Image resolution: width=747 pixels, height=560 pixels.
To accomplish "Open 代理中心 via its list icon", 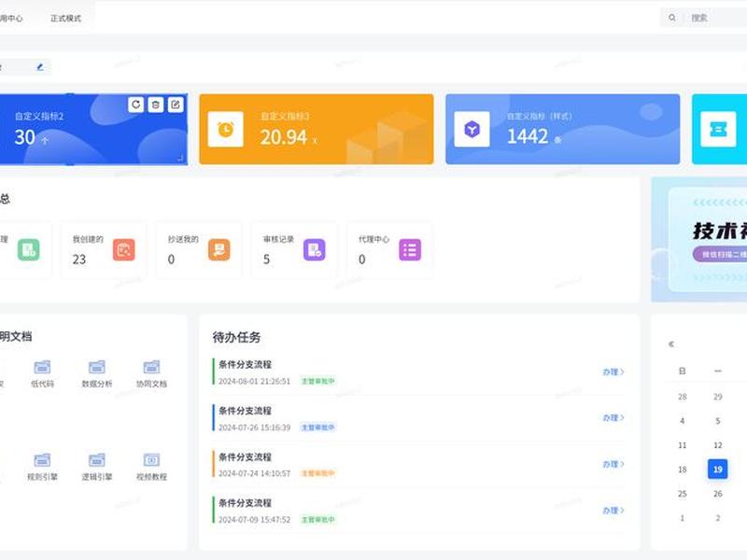I will point(410,249).
